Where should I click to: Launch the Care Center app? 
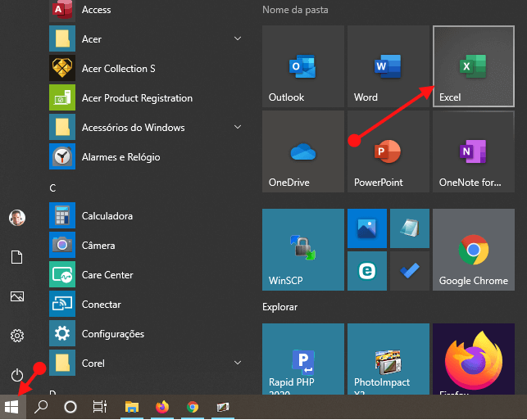pyautogui.click(x=147, y=274)
